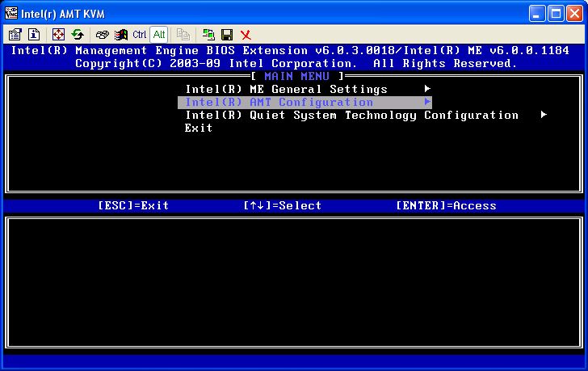Toggle the Ctrl key button
Viewport: 588px width, 371px height.
click(x=140, y=35)
